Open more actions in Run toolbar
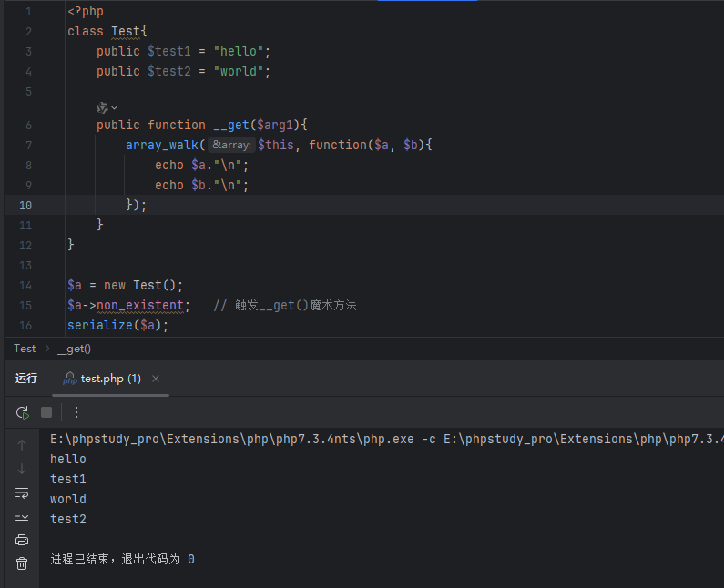The image size is (724, 588). click(76, 412)
